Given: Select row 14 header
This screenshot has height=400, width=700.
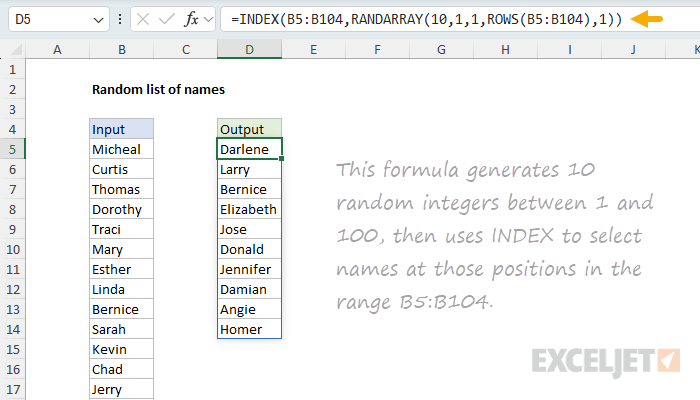Looking at the screenshot, I should click(12, 329).
